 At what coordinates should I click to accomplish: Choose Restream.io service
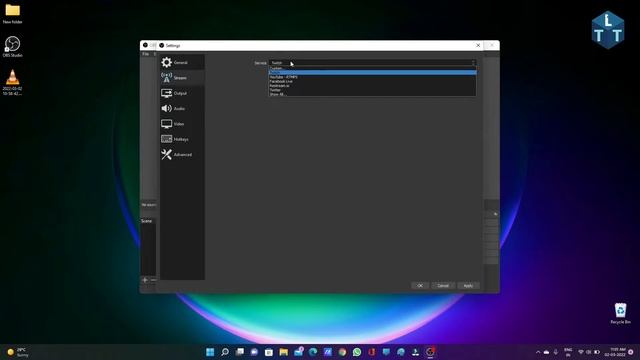372,86
